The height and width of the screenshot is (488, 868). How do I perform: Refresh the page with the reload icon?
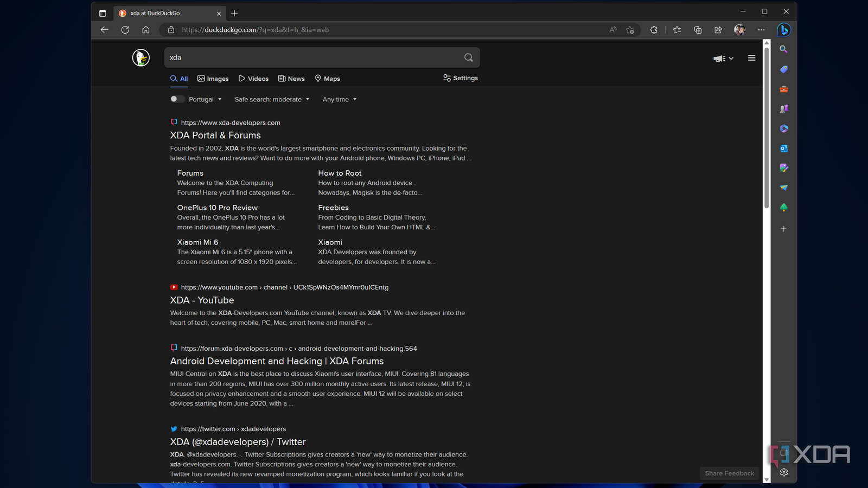(125, 30)
